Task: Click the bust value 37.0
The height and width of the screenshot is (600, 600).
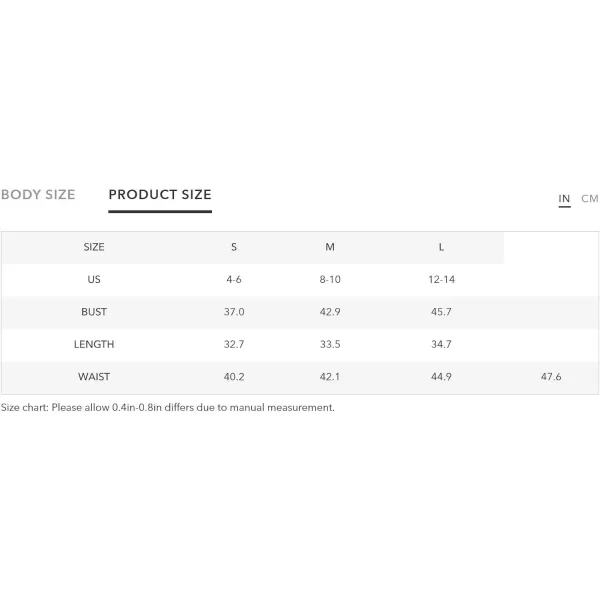Action: 234,312
